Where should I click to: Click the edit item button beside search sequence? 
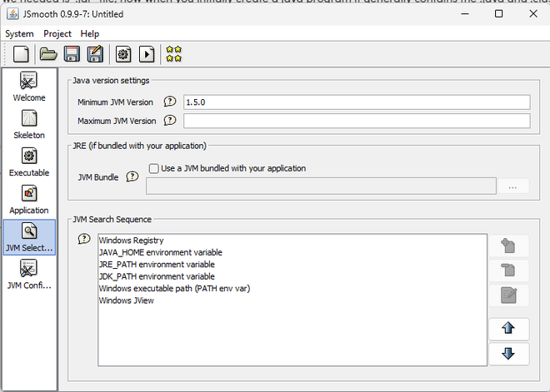(508, 295)
